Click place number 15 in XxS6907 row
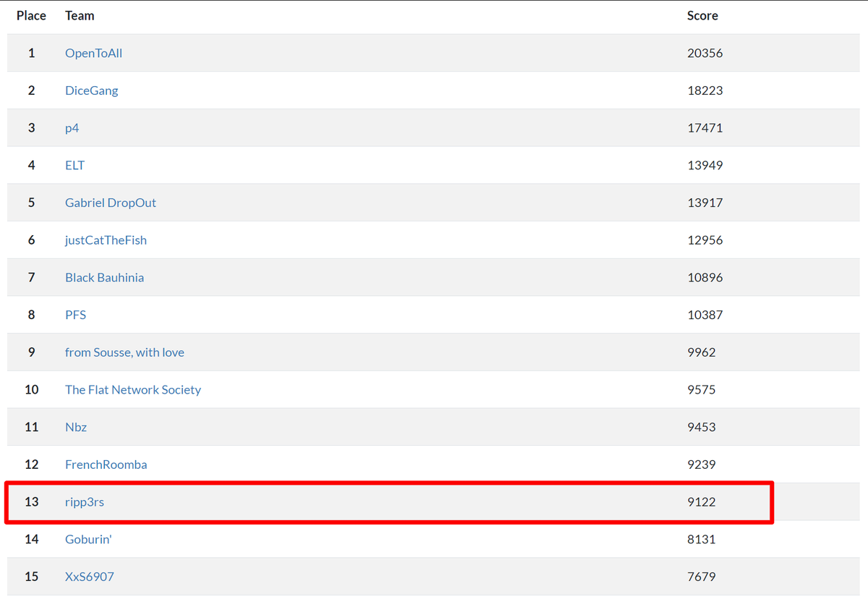868x602 pixels. tap(32, 577)
